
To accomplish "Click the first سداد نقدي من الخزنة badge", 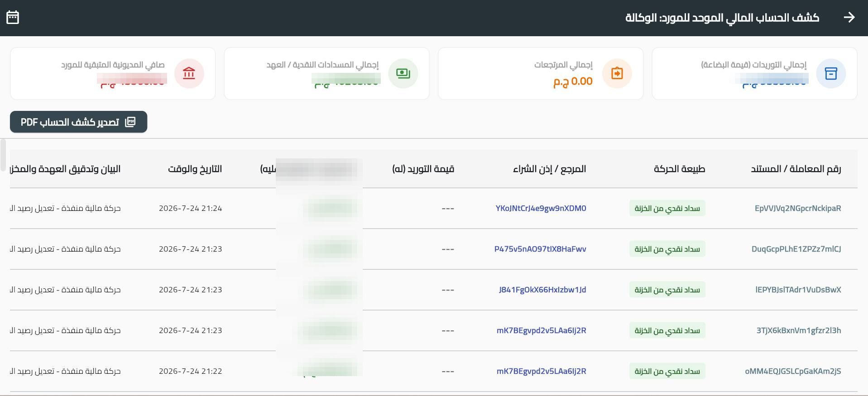I will [x=667, y=208].
